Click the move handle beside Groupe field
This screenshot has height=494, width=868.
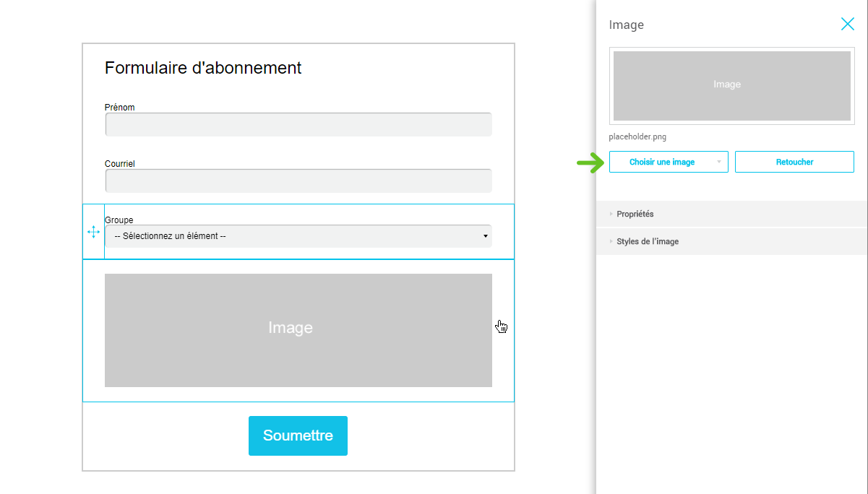point(93,232)
